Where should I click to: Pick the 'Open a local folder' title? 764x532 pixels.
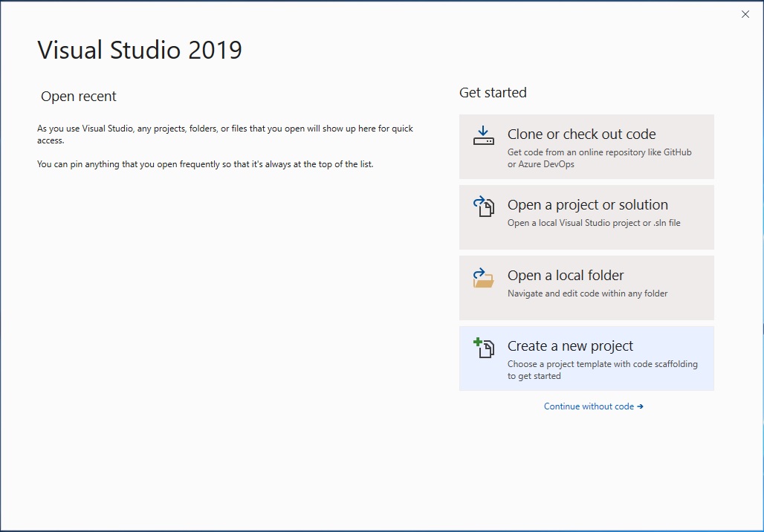pyautogui.click(x=566, y=275)
